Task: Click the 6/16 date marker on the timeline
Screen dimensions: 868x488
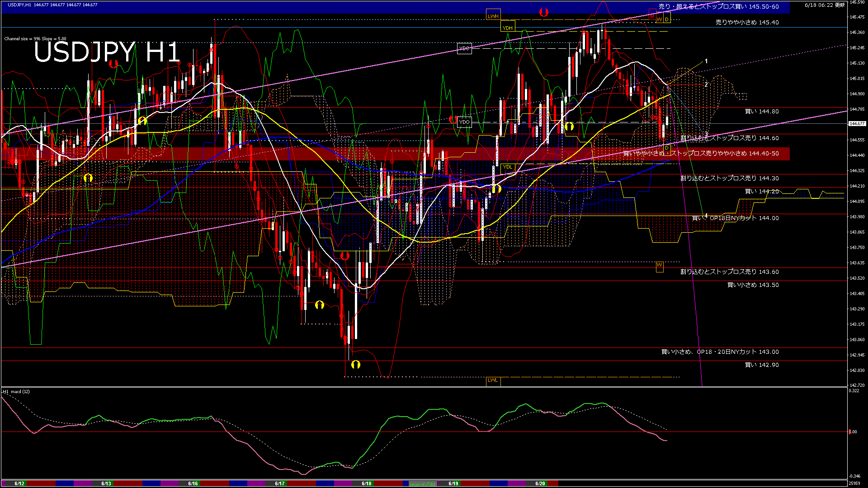Action: [193, 483]
